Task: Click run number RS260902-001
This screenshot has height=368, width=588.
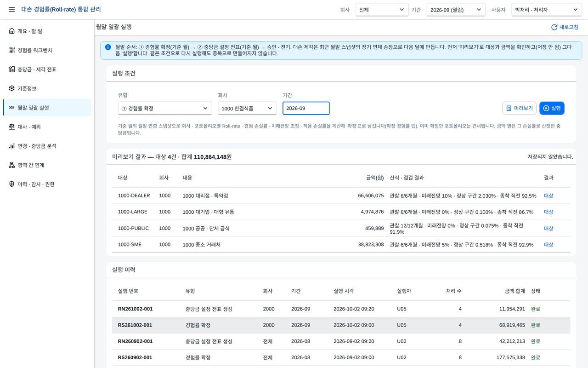Action: [x=135, y=357]
